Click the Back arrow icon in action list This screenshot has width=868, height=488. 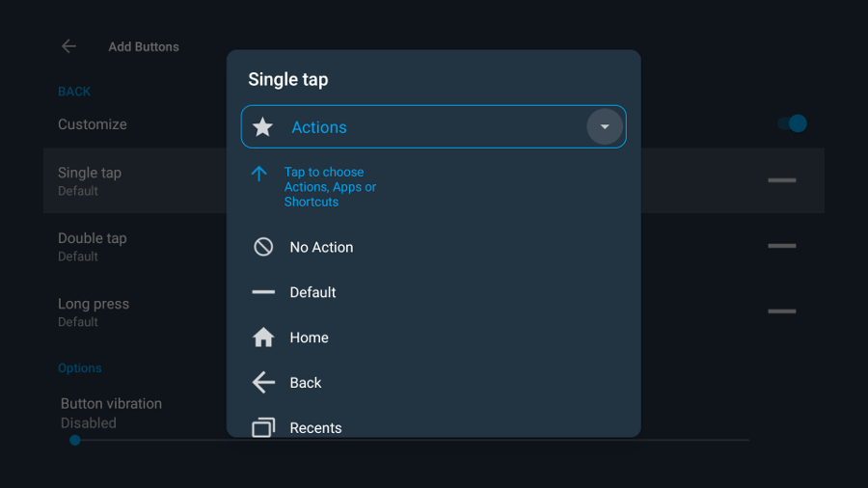click(263, 382)
